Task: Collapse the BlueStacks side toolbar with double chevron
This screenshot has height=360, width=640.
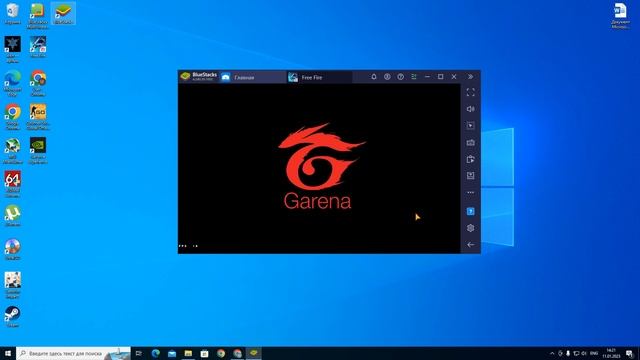Action: [470, 77]
